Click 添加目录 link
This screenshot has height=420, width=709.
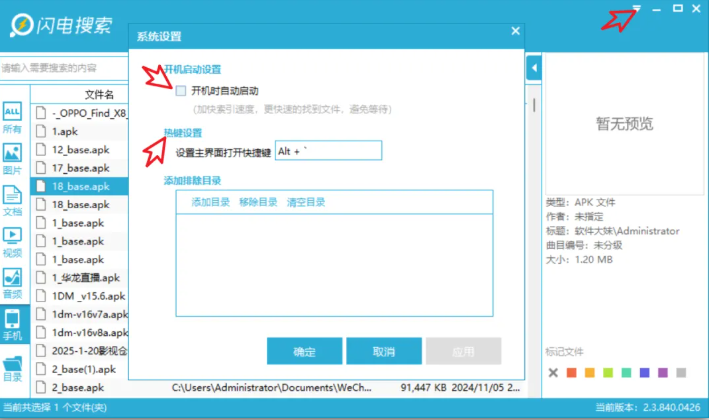coord(211,202)
